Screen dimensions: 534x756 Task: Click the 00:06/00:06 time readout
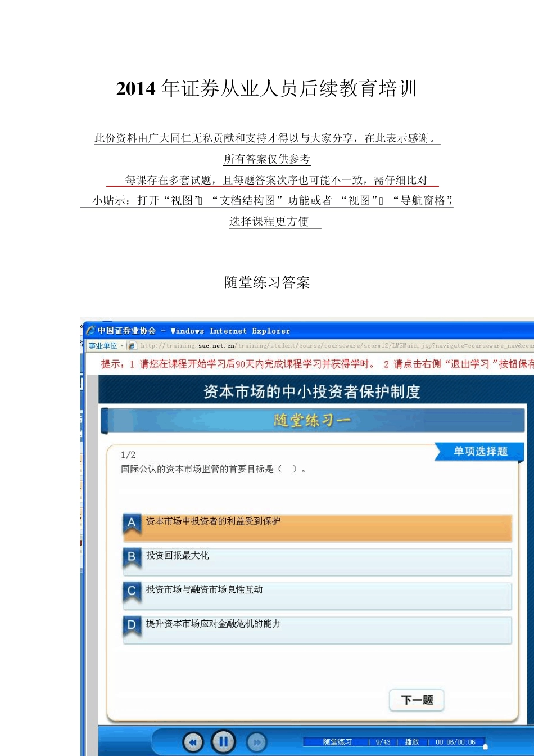click(455, 742)
